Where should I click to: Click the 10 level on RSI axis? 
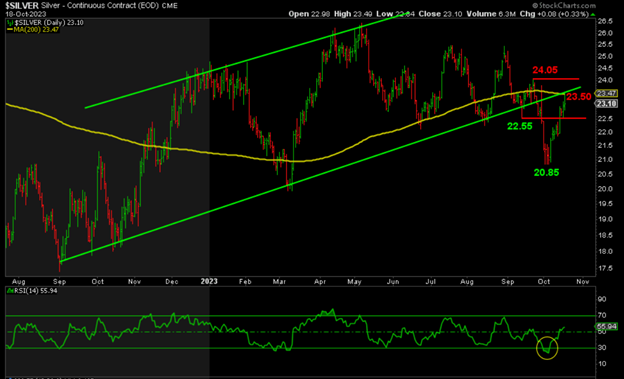pos(601,363)
